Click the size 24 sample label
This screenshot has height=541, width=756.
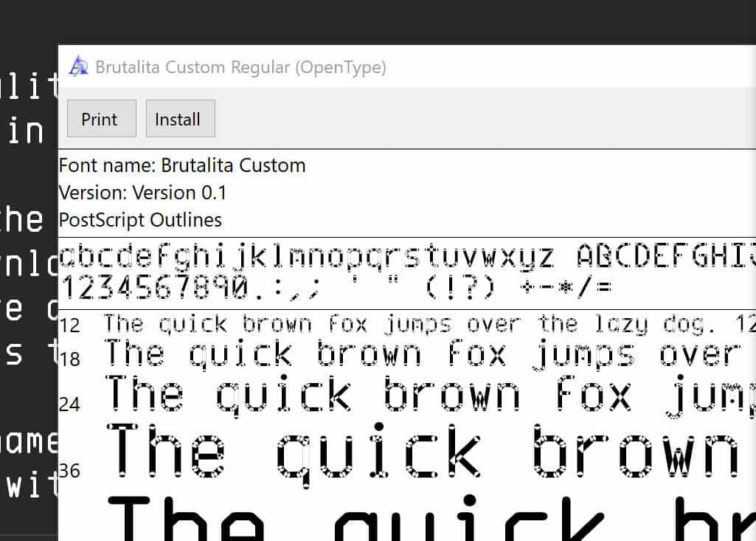pos(69,404)
